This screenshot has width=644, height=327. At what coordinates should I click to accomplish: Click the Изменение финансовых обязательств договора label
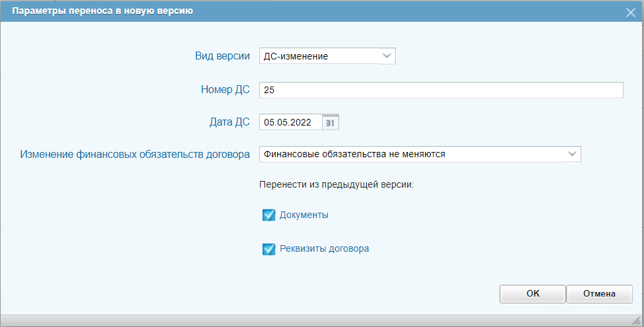pyautogui.click(x=135, y=154)
